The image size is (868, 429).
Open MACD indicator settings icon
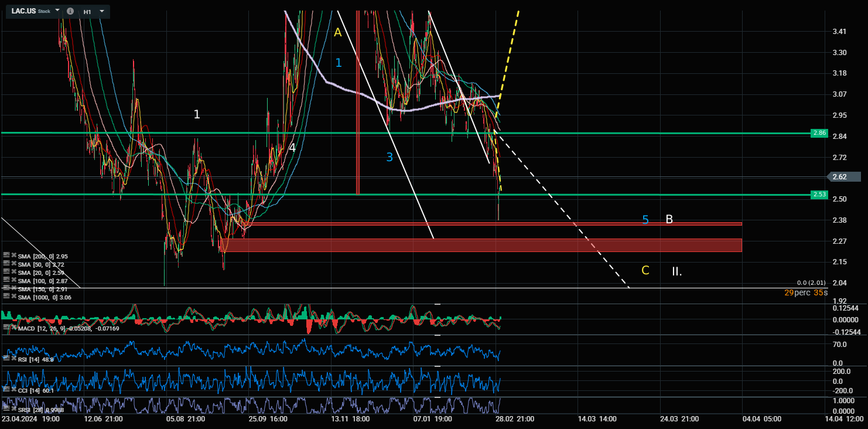[6, 328]
